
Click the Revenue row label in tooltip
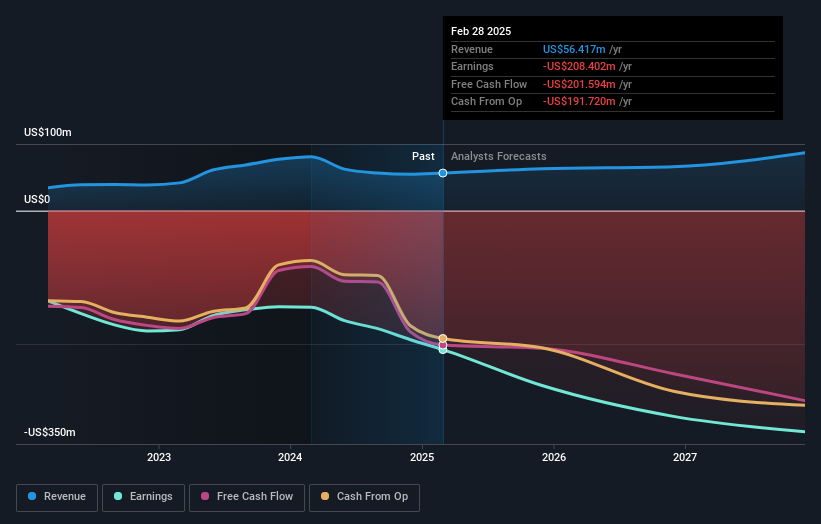point(472,49)
